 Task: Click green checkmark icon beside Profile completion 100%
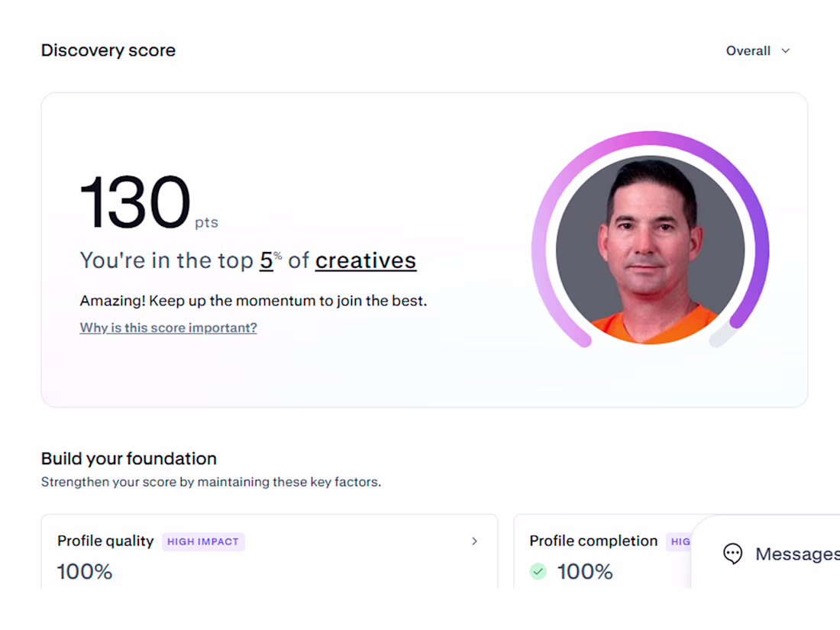(538, 572)
